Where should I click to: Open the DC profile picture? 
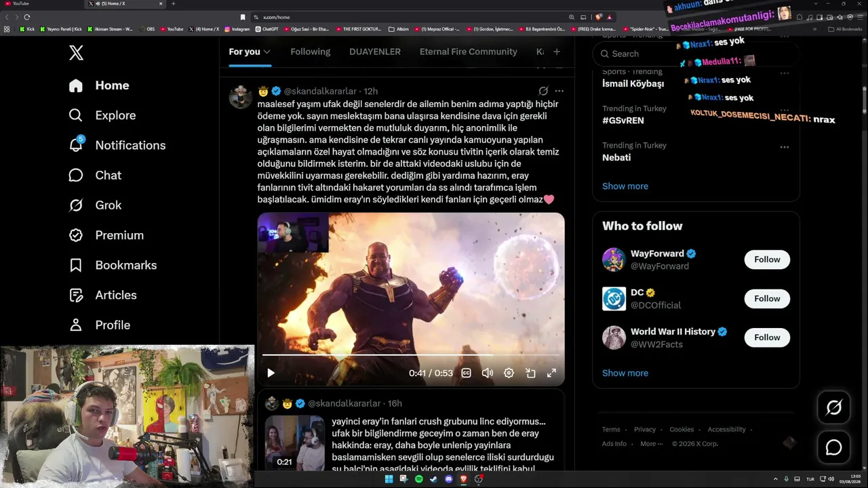point(614,299)
